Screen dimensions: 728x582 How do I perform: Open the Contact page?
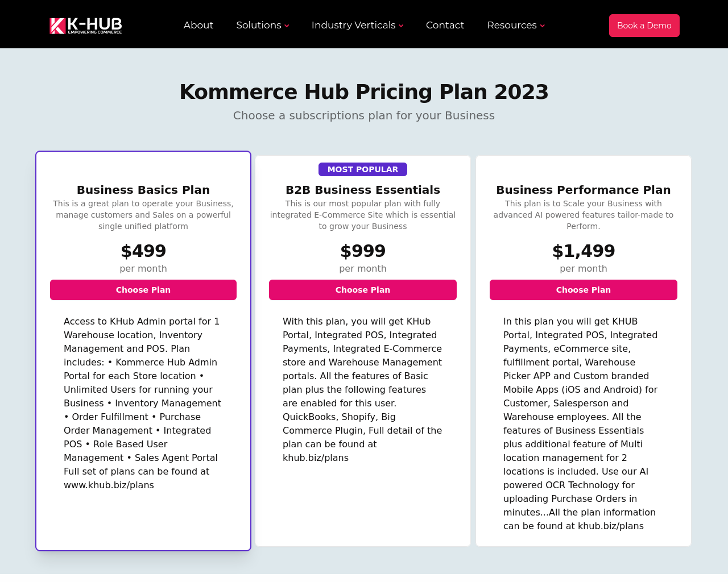click(x=445, y=26)
